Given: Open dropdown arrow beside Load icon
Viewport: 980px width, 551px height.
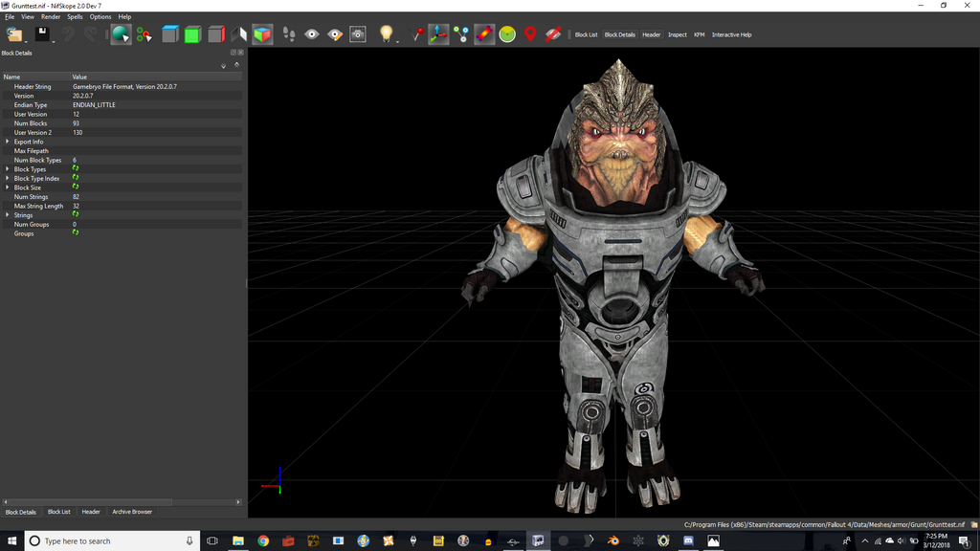Looking at the screenshot, I should tap(26, 41).
